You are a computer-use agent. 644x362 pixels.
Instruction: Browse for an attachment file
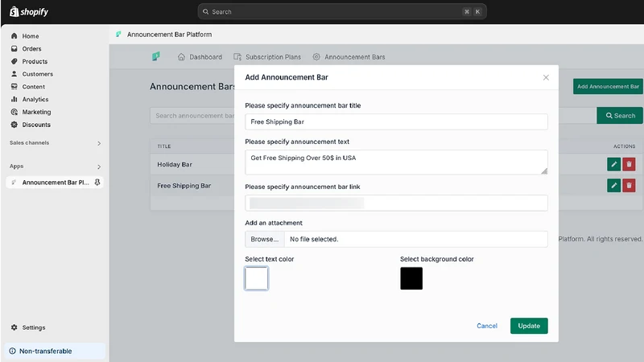(x=265, y=239)
